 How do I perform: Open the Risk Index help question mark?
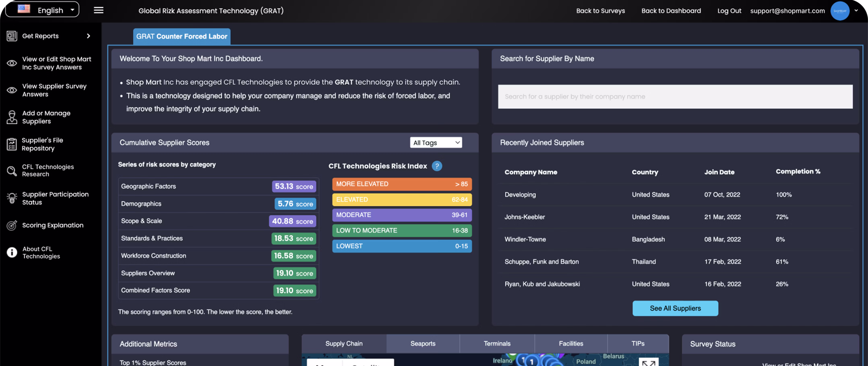[x=437, y=166]
